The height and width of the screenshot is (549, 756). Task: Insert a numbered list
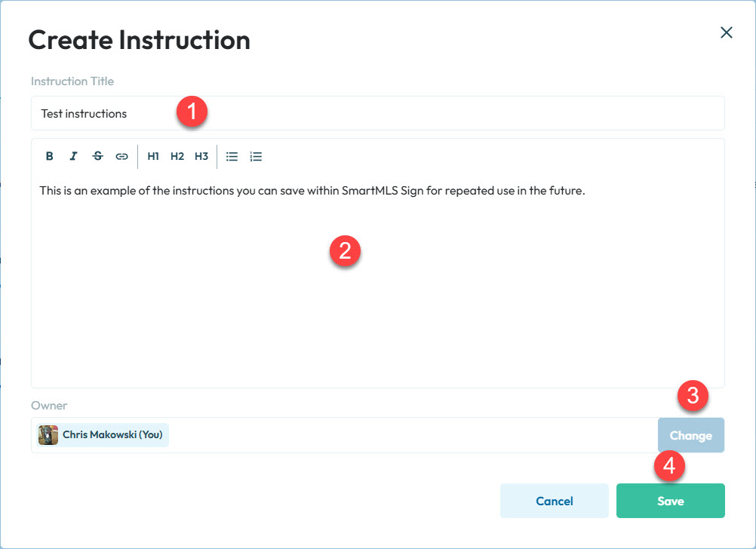(257, 157)
